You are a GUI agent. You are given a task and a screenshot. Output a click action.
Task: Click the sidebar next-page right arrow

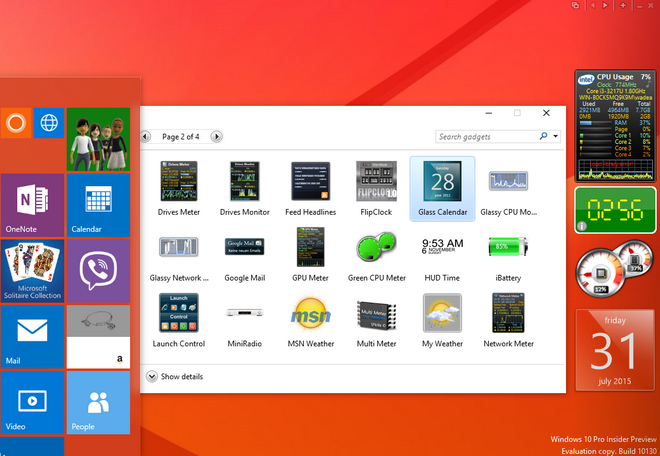click(605, 5)
